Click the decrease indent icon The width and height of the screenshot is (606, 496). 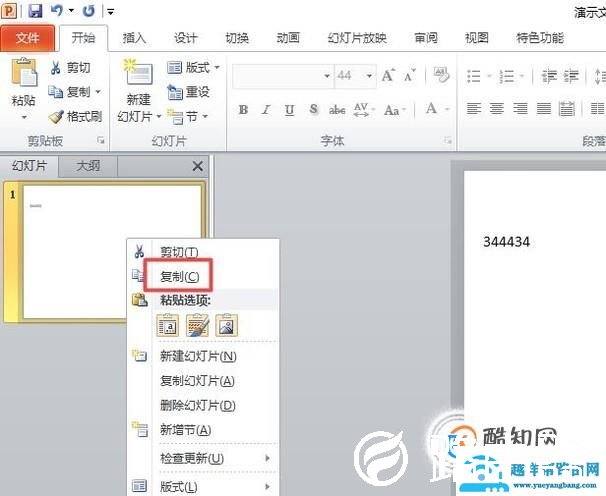coord(548,76)
